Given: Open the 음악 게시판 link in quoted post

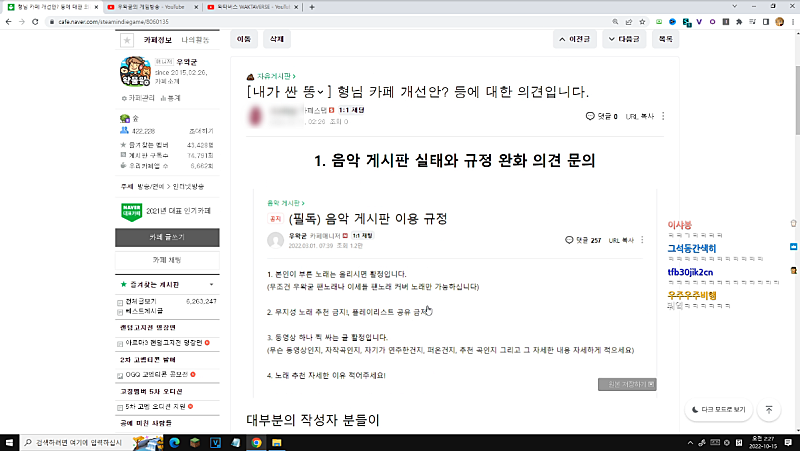Looking at the screenshot, I should click(x=286, y=203).
